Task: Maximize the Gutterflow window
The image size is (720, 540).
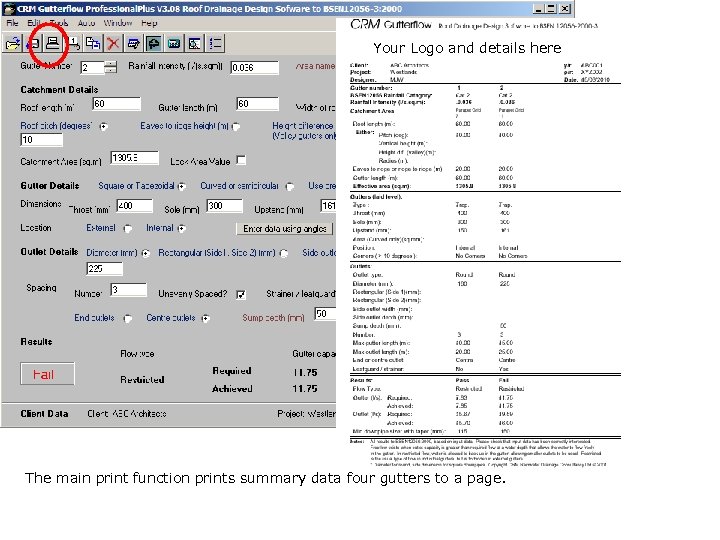Action: pyautogui.click(x=551, y=8)
